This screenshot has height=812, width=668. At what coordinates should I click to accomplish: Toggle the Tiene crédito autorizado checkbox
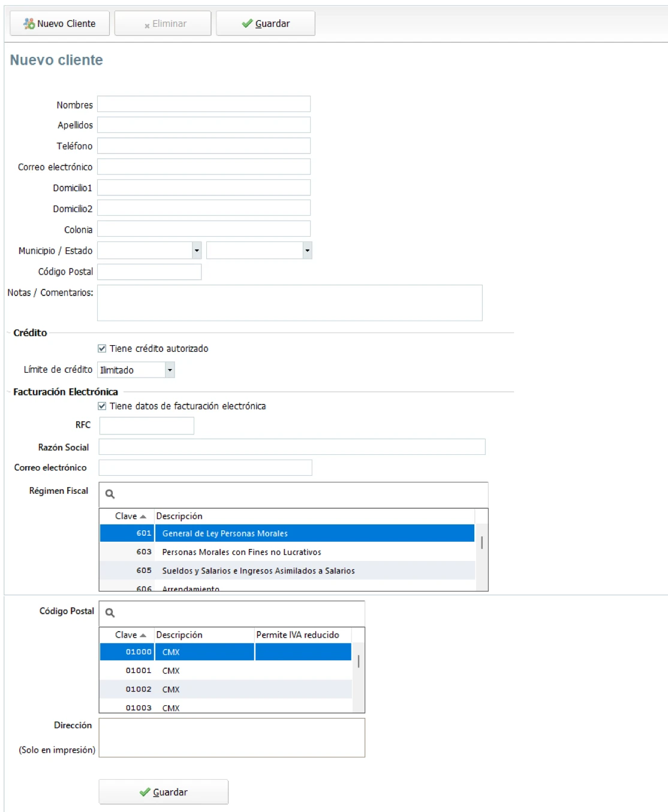coord(102,349)
